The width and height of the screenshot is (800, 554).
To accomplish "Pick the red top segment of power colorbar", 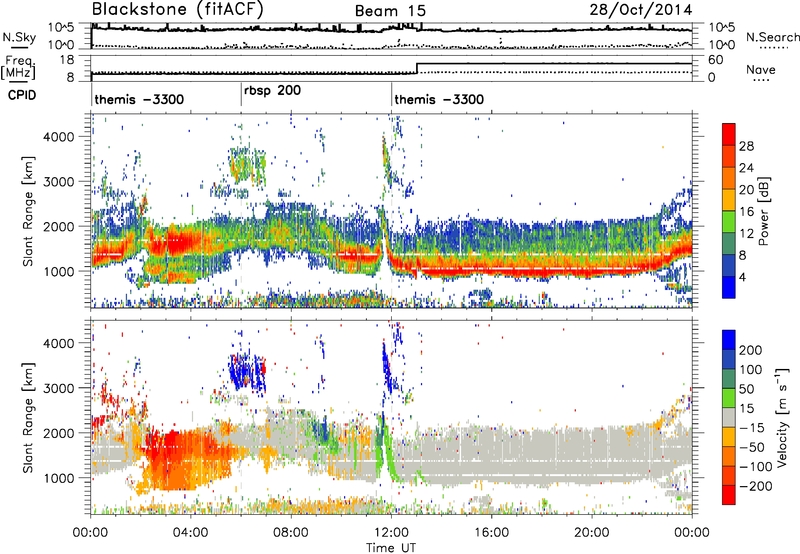I will click(x=729, y=135).
